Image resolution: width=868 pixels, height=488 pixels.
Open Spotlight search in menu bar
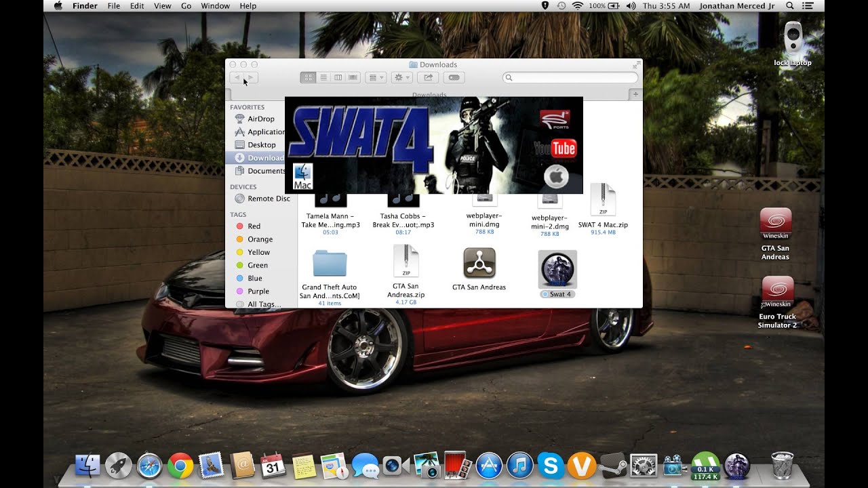790,5
